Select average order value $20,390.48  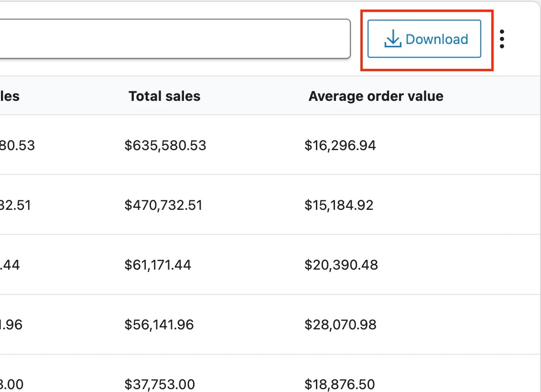point(341,265)
